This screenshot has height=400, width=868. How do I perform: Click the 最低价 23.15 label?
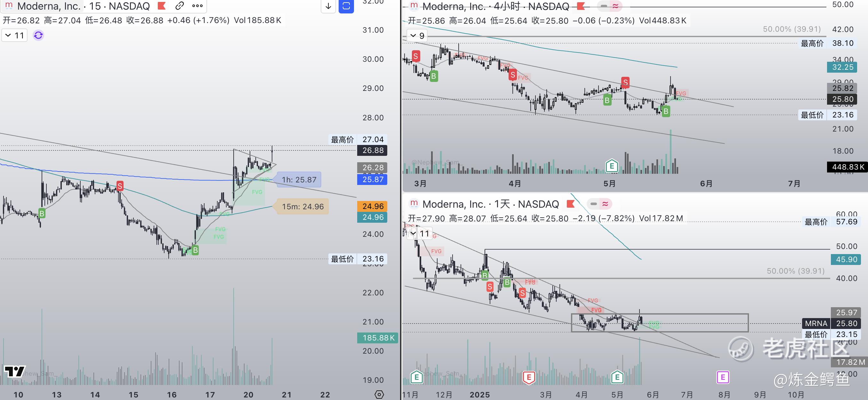(832, 334)
